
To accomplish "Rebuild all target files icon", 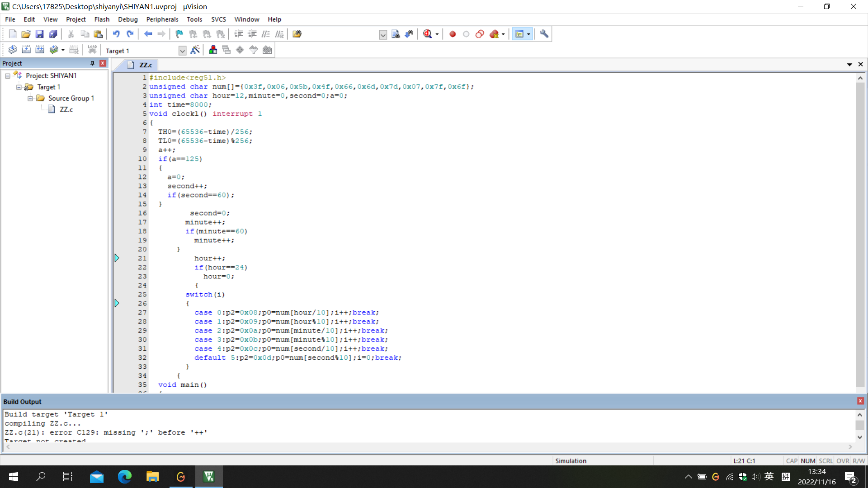I will coord(40,50).
